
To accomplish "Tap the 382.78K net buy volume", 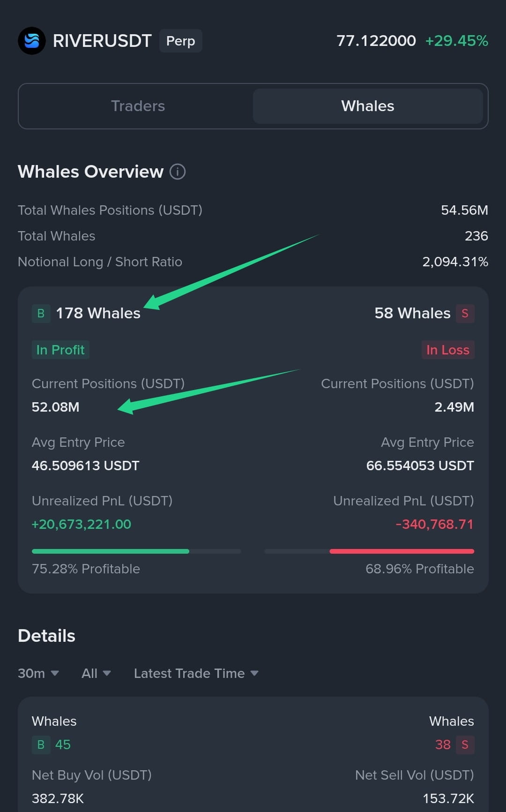I will pos(58,798).
